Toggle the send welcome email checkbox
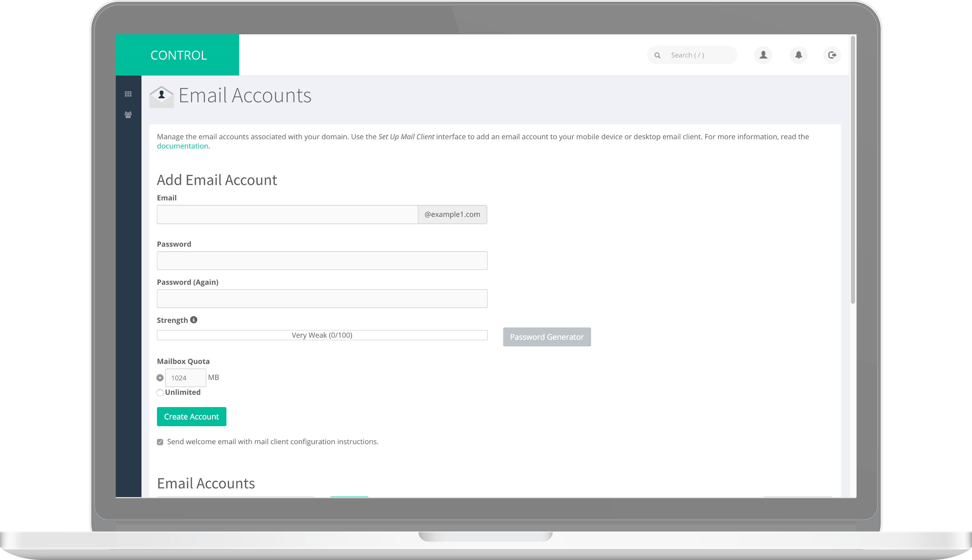Viewport: 972px width, 560px height. (x=160, y=442)
